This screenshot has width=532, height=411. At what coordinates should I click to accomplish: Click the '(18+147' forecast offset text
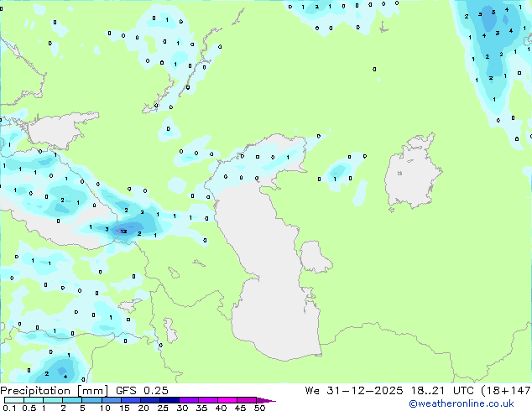point(506,390)
